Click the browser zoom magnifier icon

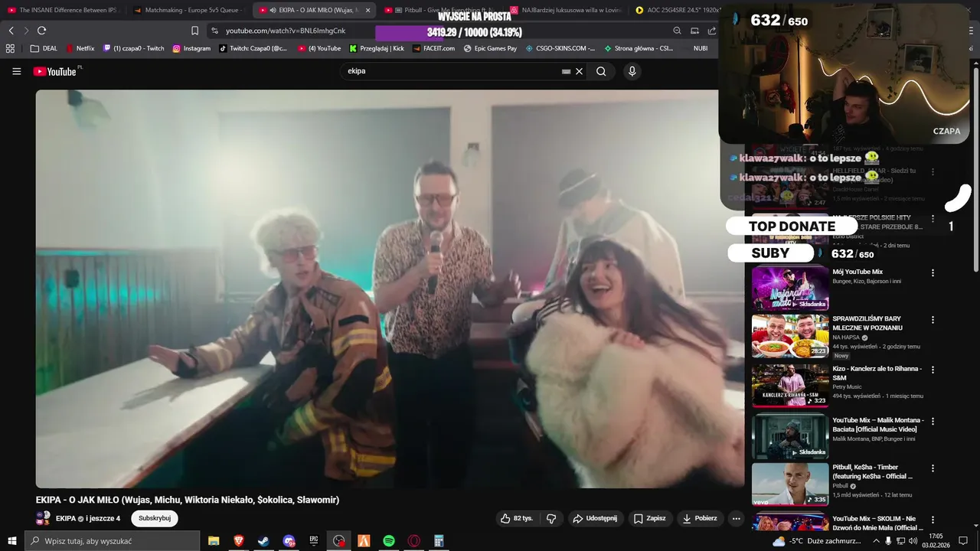pos(677,31)
